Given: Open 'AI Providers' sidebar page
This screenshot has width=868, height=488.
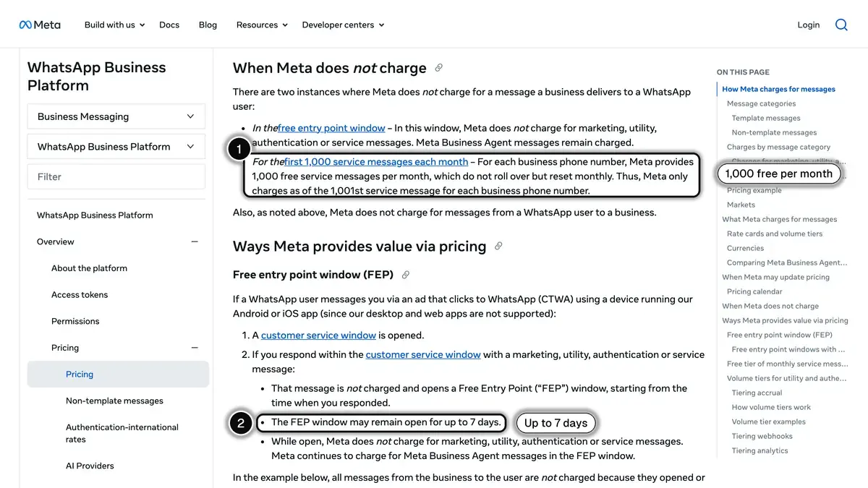Looking at the screenshot, I should tap(90, 466).
